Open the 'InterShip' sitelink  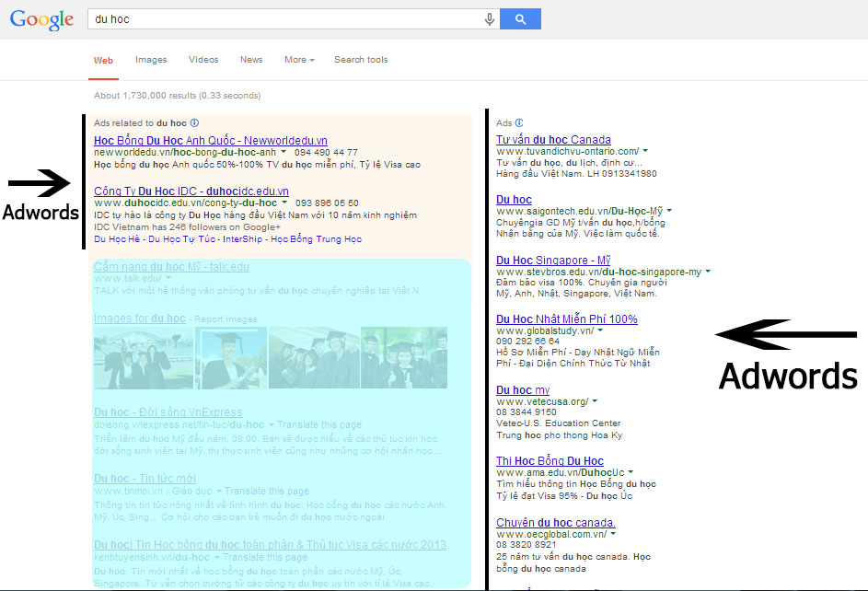click(x=242, y=239)
